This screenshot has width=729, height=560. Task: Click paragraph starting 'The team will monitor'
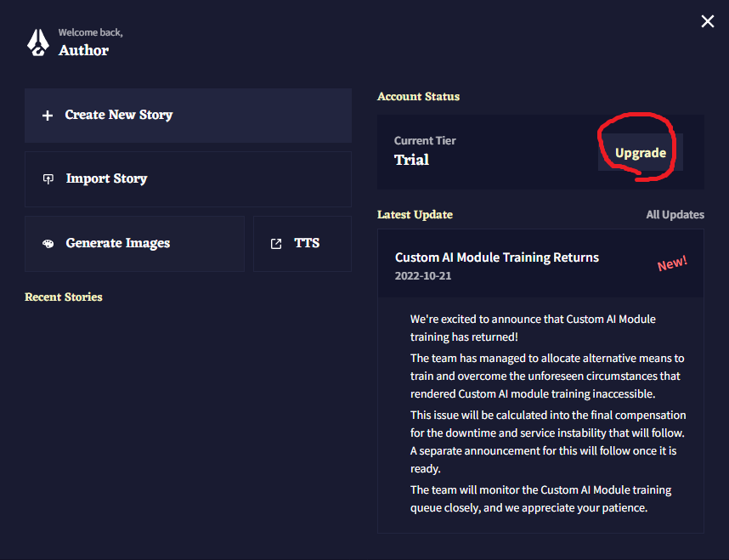[x=540, y=499]
